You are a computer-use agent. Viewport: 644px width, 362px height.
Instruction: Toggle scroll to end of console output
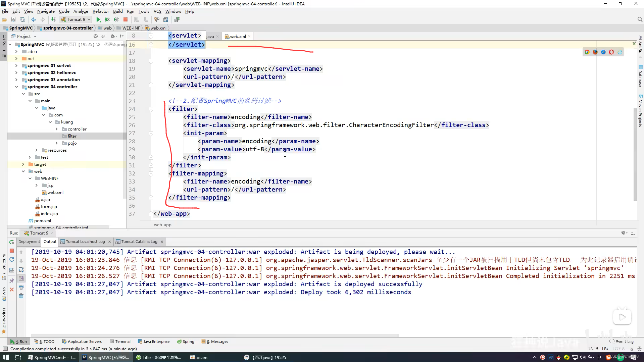tap(21, 278)
